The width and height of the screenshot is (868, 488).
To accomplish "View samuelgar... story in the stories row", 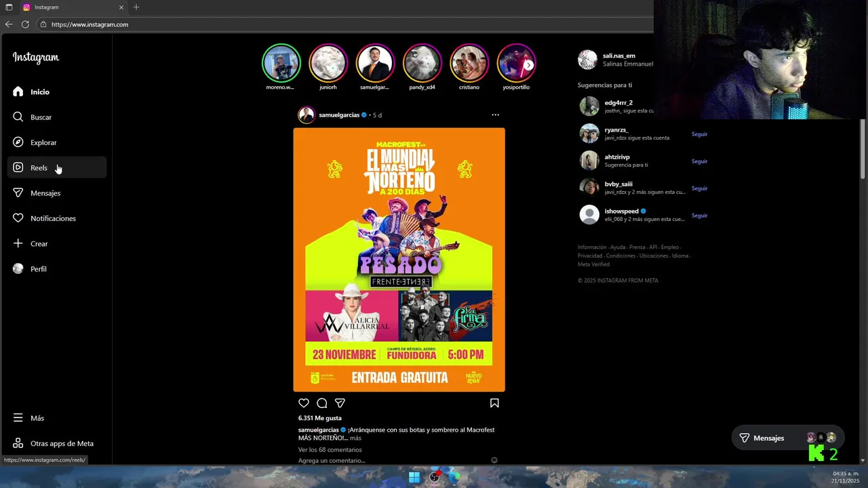I will pos(375,63).
